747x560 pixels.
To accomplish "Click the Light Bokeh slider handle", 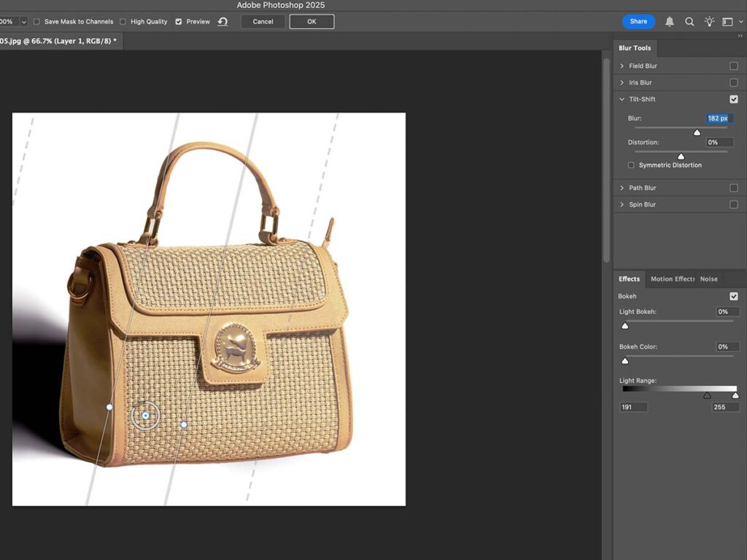I will coord(625,326).
